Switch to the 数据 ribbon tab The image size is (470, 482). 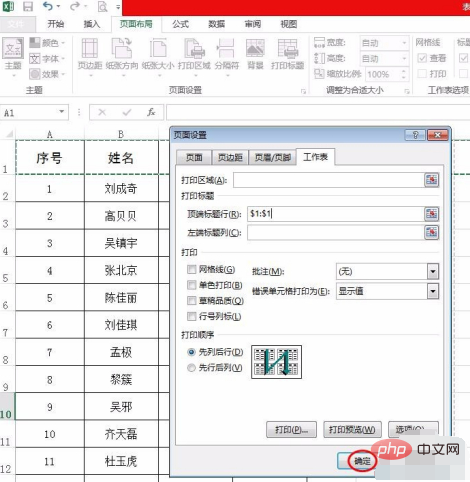pyautogui.click(x=216, y=24)
